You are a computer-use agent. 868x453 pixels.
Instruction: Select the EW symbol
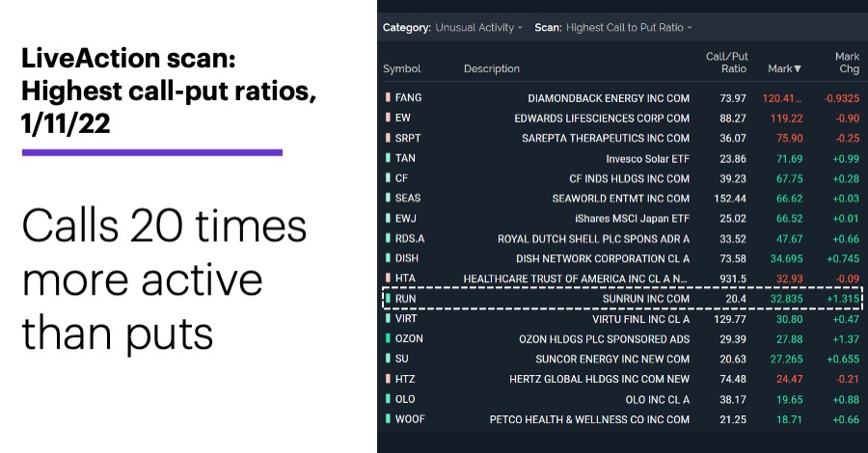[403, 118]
